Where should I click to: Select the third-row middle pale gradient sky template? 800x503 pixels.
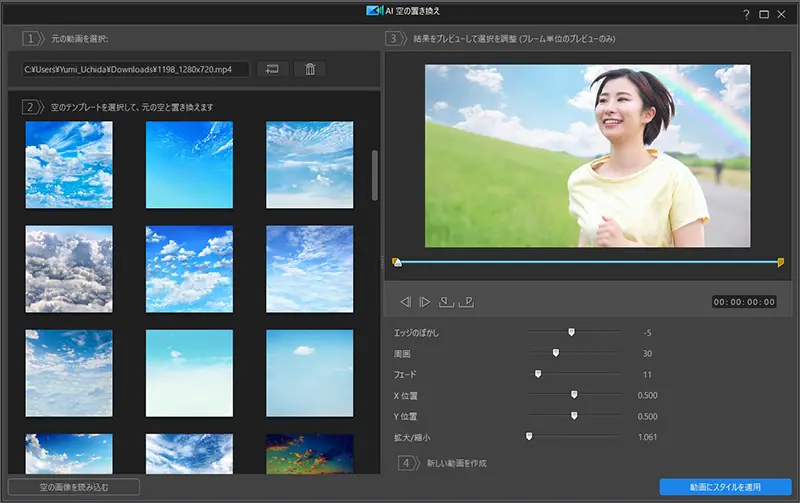pyautogui.click(x=189, y=373)
